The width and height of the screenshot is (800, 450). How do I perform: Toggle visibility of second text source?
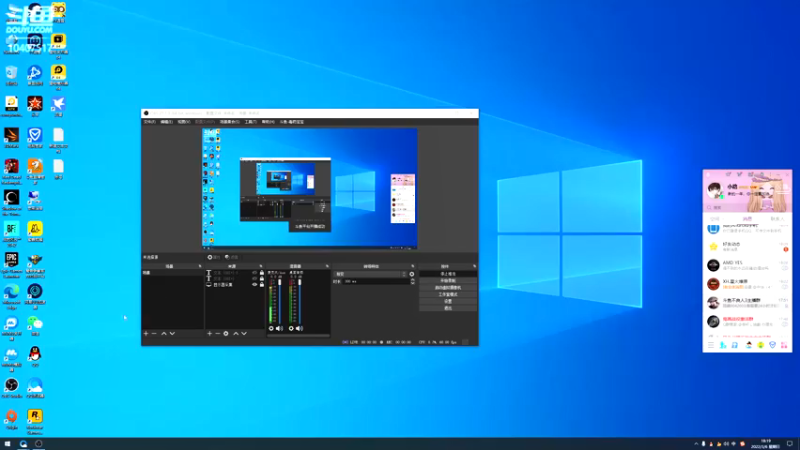click(x=255, y=279)
